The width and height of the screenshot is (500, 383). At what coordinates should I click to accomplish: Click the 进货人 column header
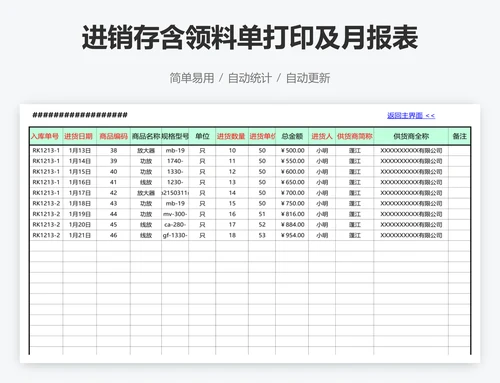point(322,136)
